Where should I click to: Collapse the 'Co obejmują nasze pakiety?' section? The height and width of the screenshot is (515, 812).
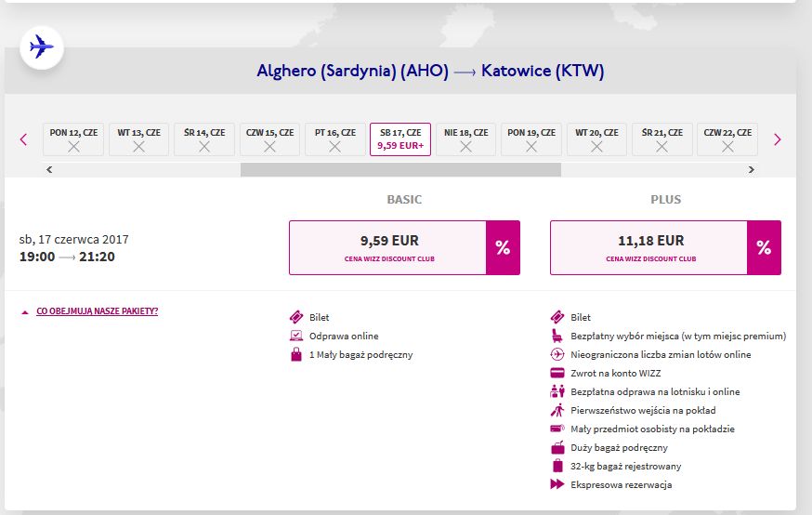click(97, 311)
